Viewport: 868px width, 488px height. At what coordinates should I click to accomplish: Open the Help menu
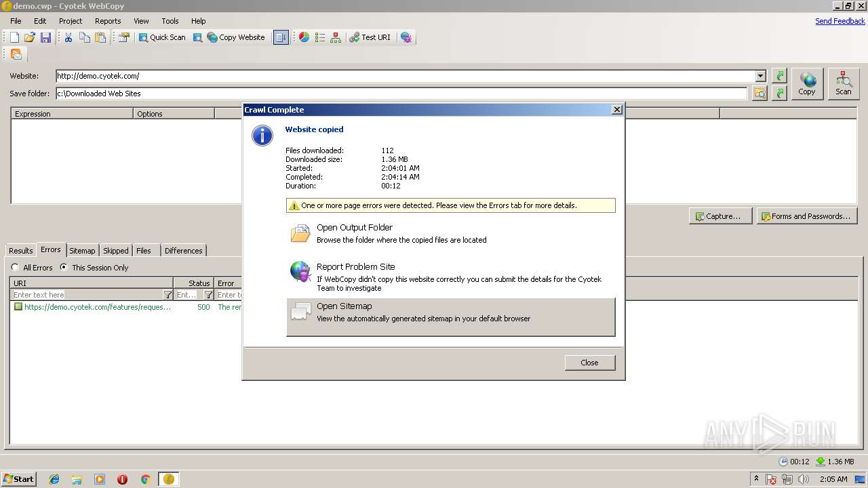[x=199, y=21]
